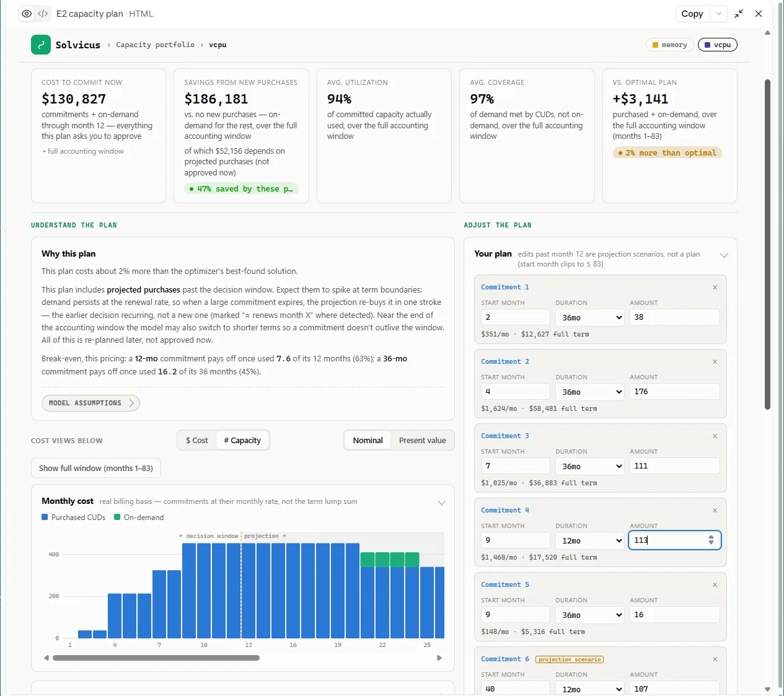Expand Model Assumptions
The width and height of the screenshot is (784, 696).
(90, 403)
